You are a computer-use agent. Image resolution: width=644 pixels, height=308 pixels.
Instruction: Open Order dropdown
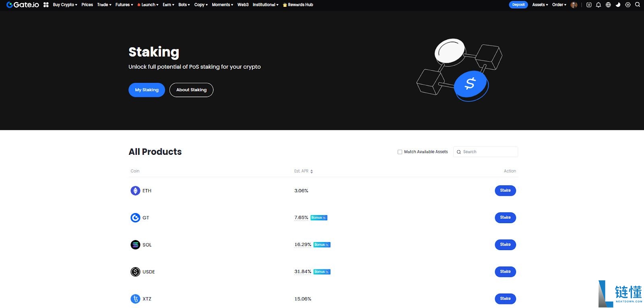[x=559, y=5]
